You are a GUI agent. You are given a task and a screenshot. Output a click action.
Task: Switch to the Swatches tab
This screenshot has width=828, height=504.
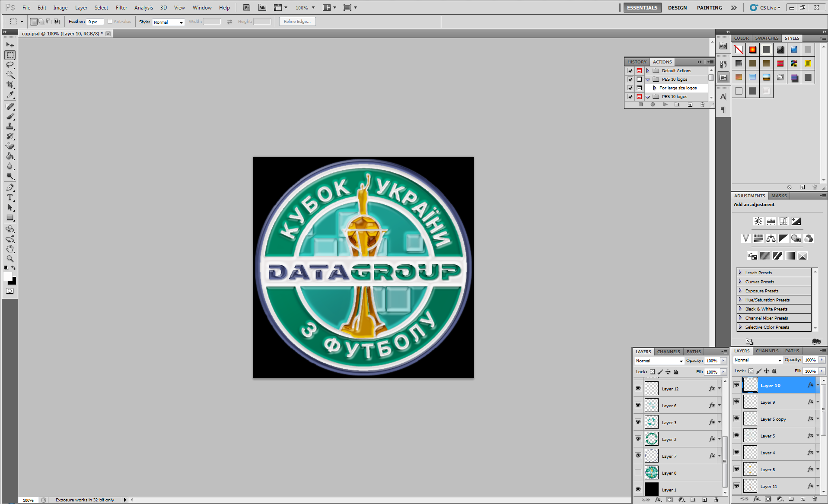coord(767,38)
